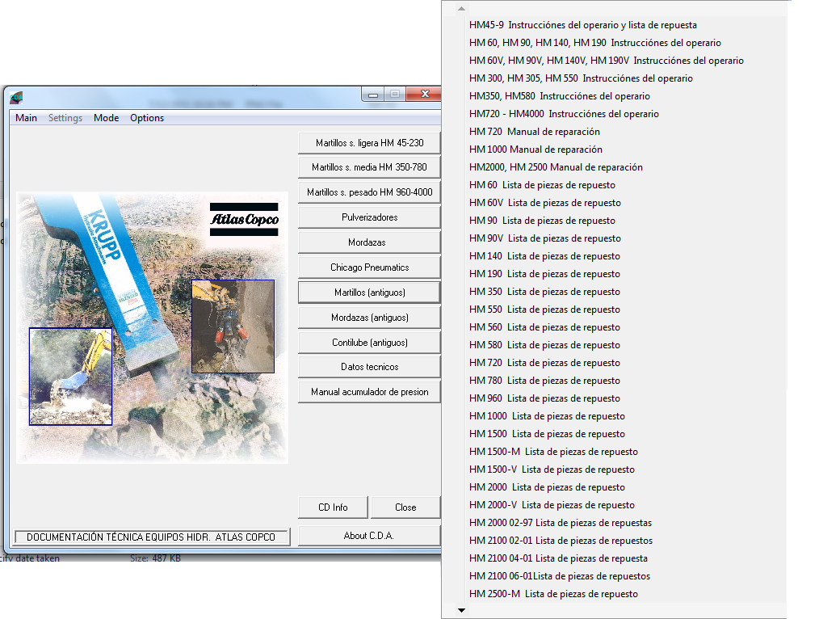Screen dimensions: 840x619
Task: Click the excavator in quarry thumbnail
Action: click(71, 377)
